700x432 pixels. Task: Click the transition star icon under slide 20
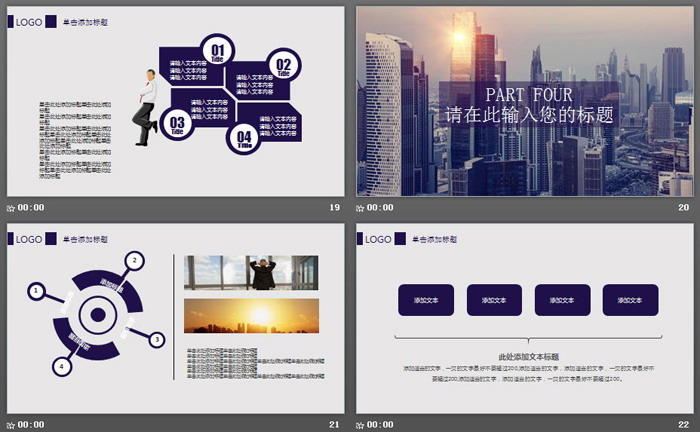pyautogui.click(x=361, y=208)
